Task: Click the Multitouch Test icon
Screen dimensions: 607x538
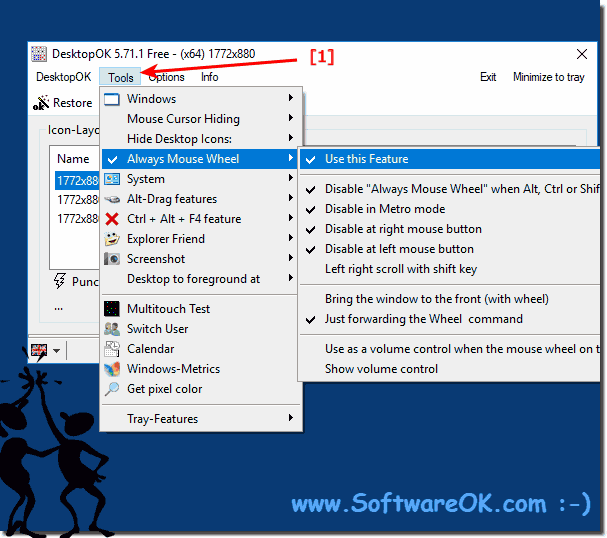Action: tap(112, 308)
